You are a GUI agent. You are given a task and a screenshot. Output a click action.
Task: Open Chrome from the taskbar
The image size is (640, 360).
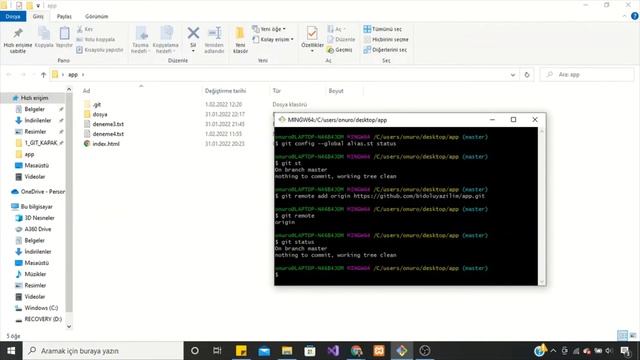point(356,351)
